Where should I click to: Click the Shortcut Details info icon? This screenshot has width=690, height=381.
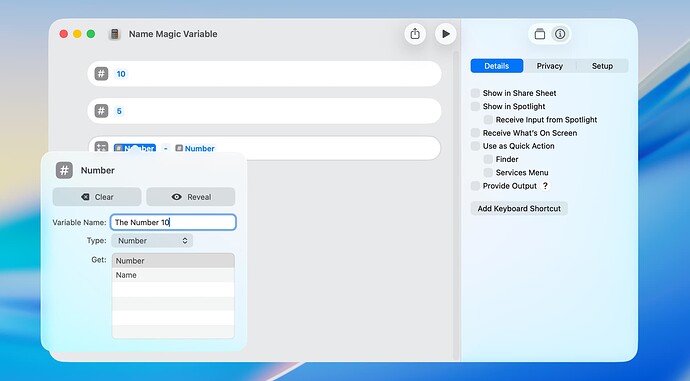560,34
